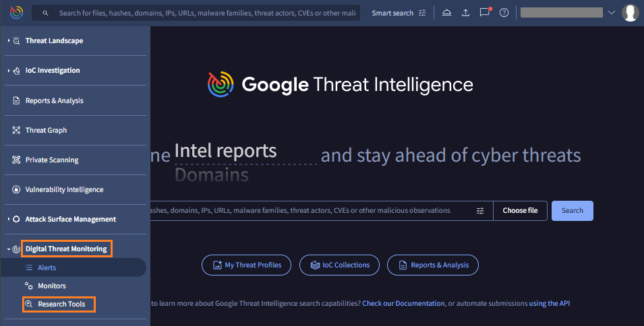The height and width of the screenshot is (326, 644).
Task: Click the Smart search filter sliders icon
Action: coord(422,13)
